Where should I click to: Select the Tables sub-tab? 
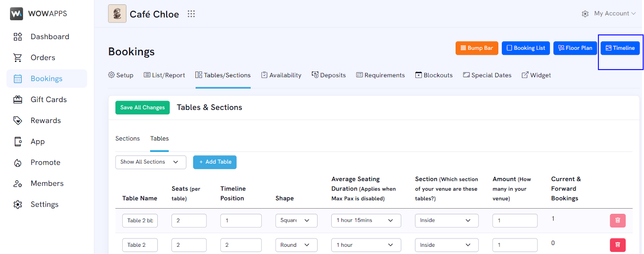click(x=159, y=139)
